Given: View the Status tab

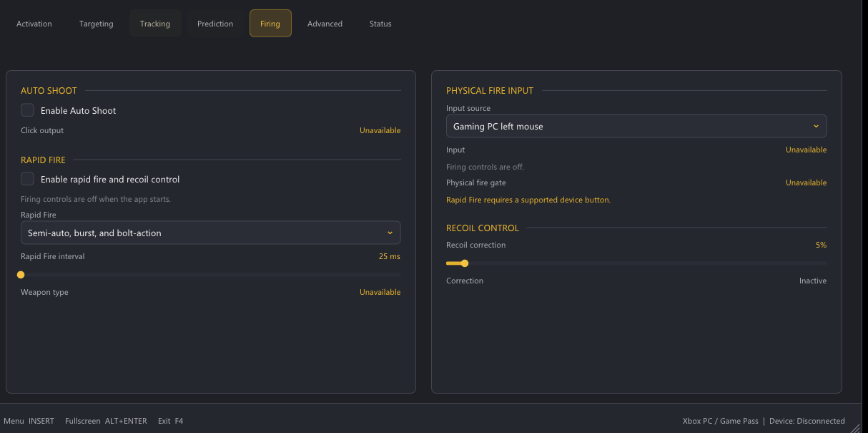Looking at the screenshot, I should pyautogui.click(x=380, y=24).
